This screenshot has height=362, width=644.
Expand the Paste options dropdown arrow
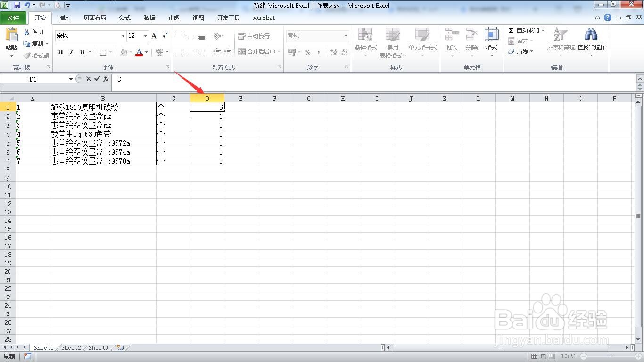[x=11, y=55]
